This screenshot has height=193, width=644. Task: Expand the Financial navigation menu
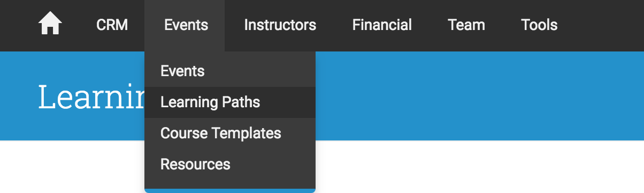pyautogui.click(x=382, y=25)
